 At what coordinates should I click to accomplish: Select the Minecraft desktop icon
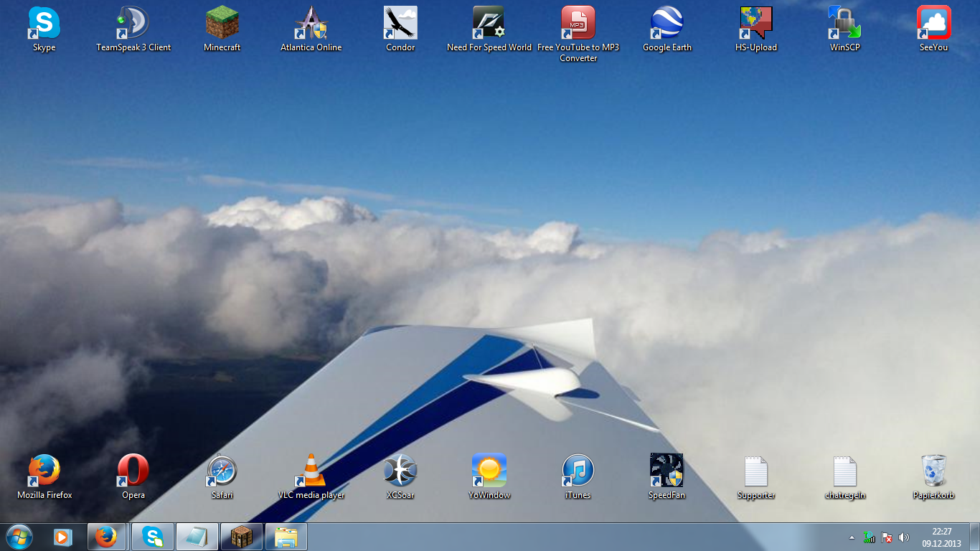coord(222,24)
